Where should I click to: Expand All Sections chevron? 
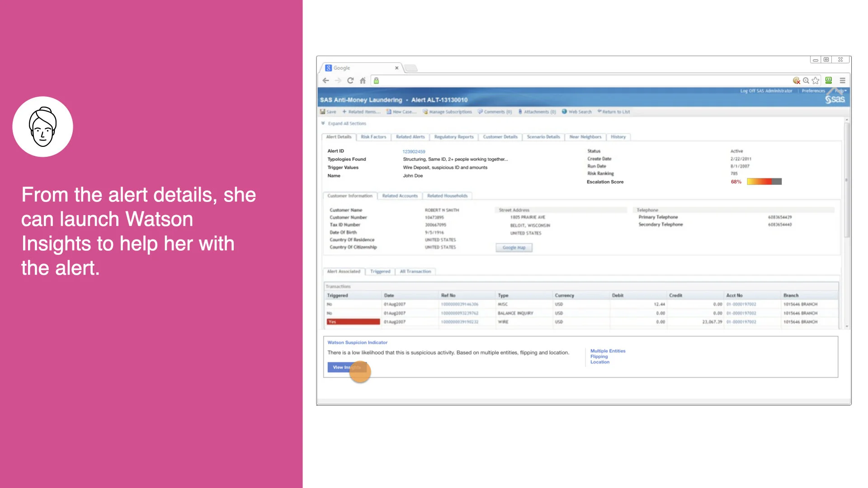[323, 123]
